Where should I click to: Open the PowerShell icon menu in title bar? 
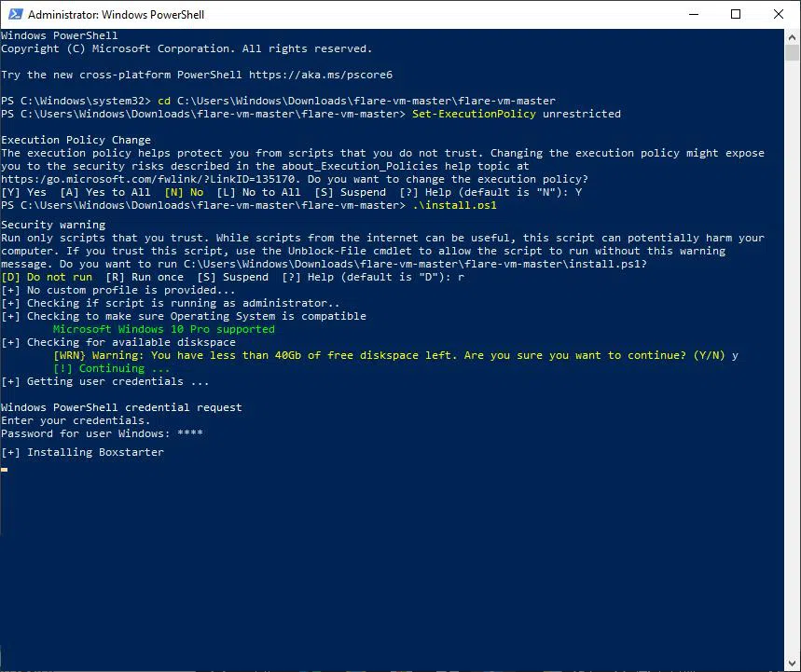pos(15,14)
